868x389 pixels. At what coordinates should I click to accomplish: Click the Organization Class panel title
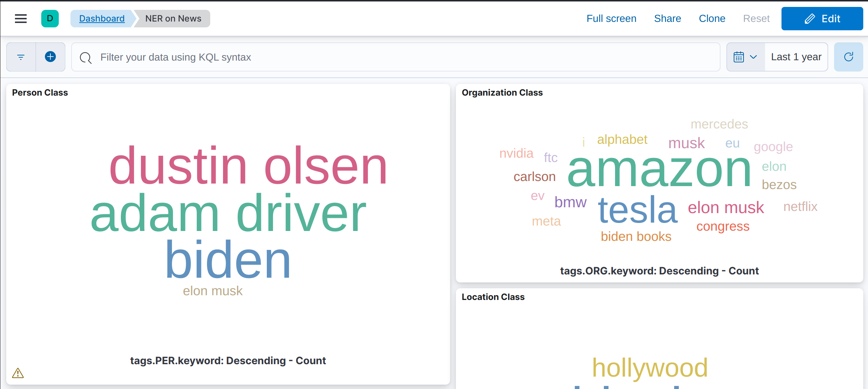(x=502, y=93)
